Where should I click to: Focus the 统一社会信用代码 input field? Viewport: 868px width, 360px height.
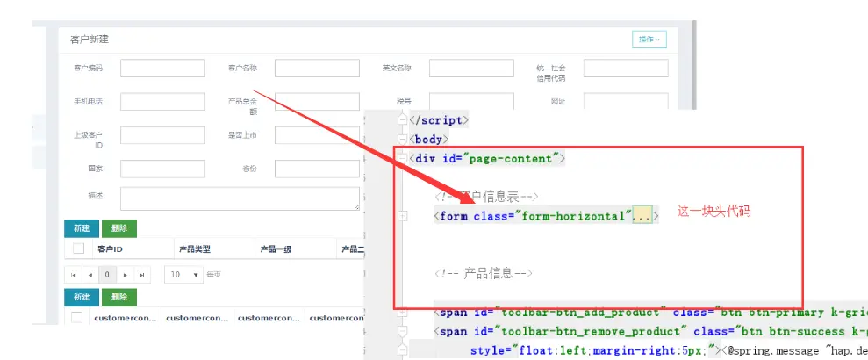coord(626,68)
